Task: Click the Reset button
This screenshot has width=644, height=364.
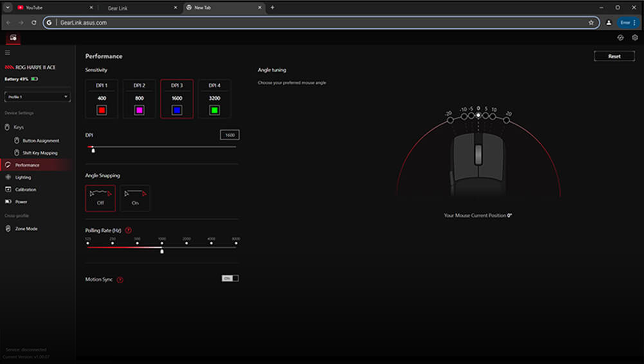Action: [614, 56]
